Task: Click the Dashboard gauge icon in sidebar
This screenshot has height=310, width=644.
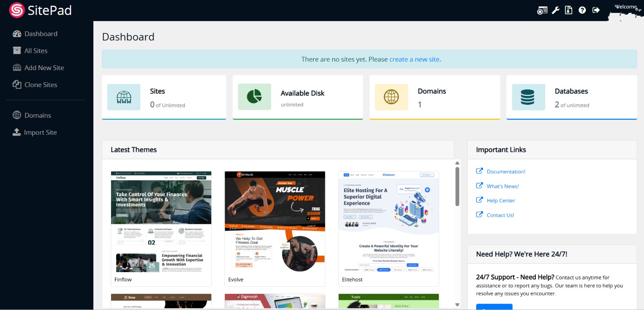Action: tap(17, 34)
